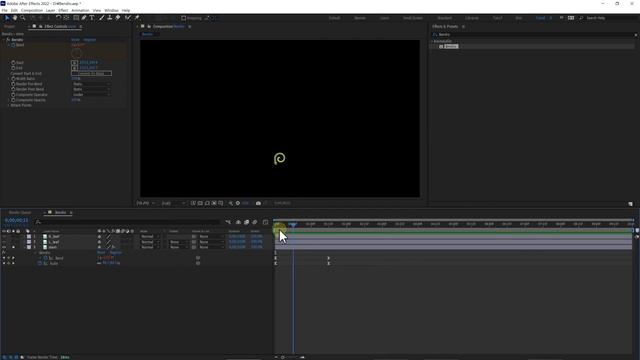Click the Start point picker crosshair icon

(x=74, y=63)
